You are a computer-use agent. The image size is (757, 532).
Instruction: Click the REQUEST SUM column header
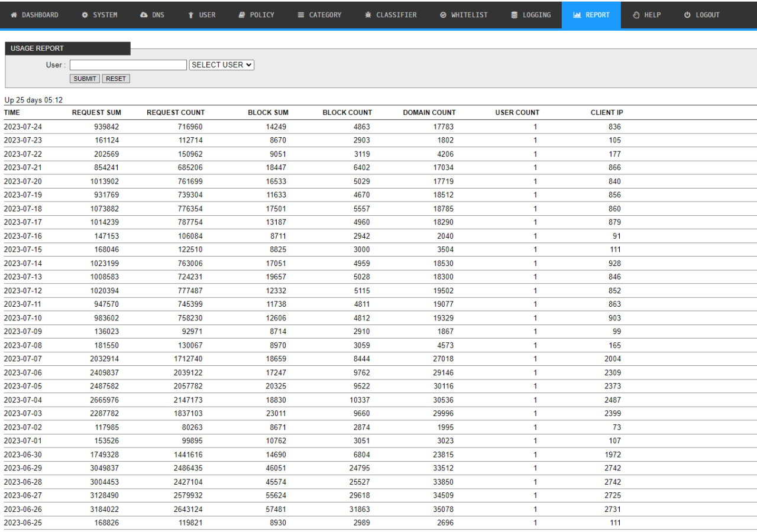(x=96, y=112)
